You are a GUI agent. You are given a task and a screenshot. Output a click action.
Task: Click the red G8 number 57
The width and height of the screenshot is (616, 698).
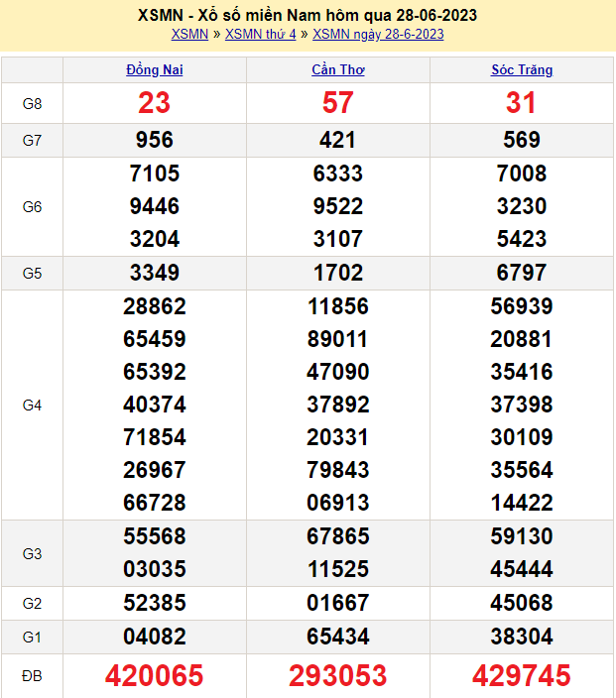pos(337,103)
